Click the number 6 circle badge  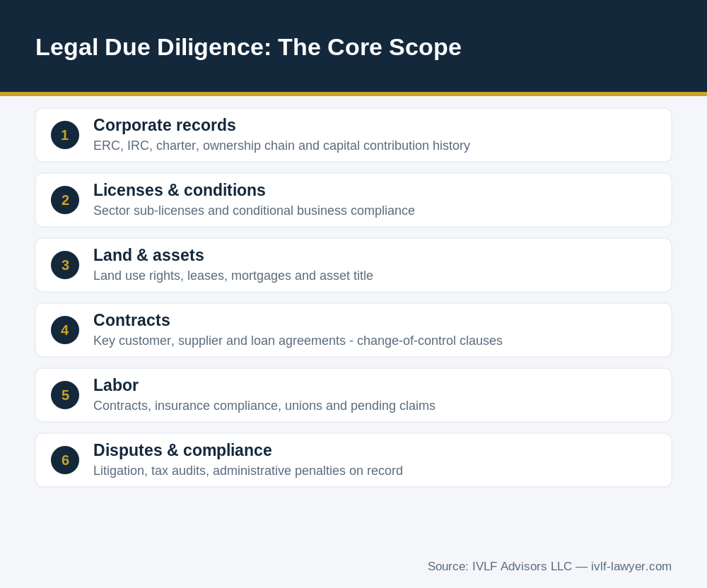click(65, 460)
